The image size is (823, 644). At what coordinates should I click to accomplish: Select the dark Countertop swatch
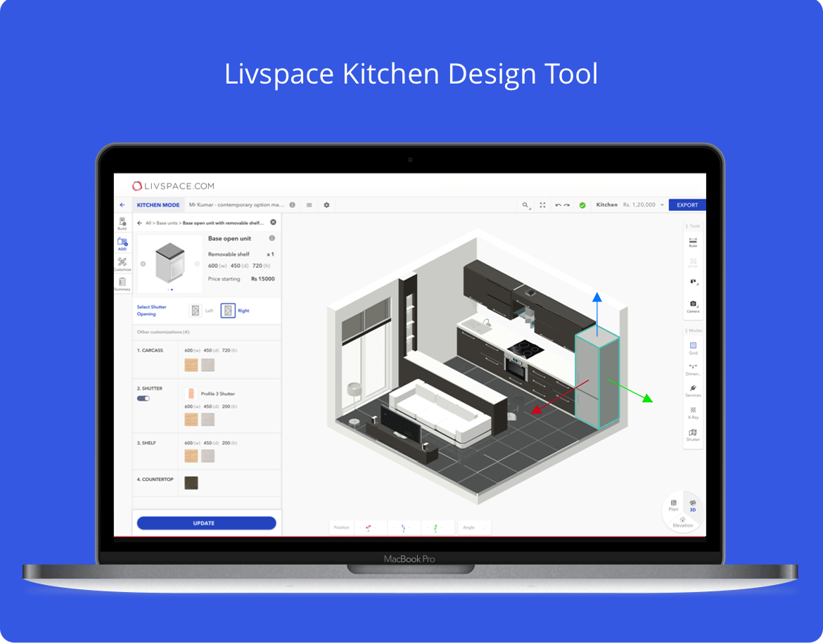[191, 483]
